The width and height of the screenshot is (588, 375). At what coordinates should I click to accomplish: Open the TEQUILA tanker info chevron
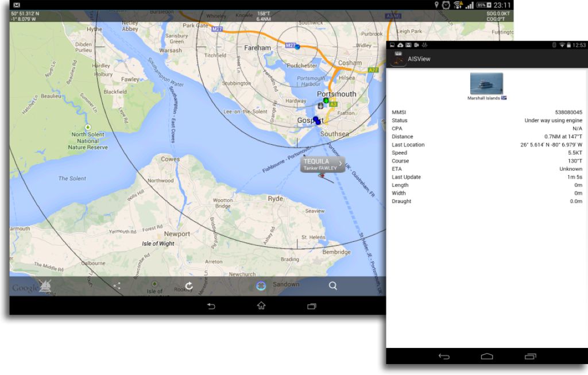tap(340, 164)
